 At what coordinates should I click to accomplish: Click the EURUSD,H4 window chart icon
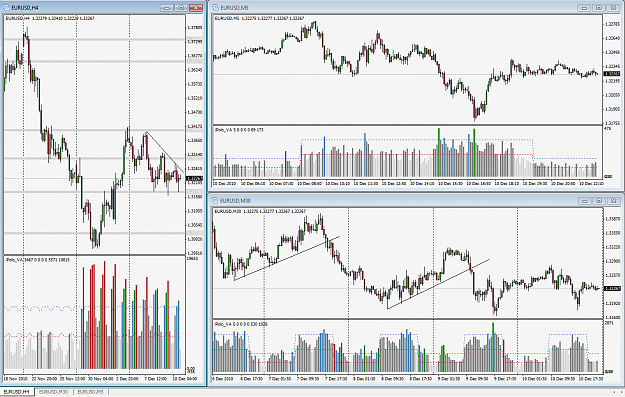[7, 8]
